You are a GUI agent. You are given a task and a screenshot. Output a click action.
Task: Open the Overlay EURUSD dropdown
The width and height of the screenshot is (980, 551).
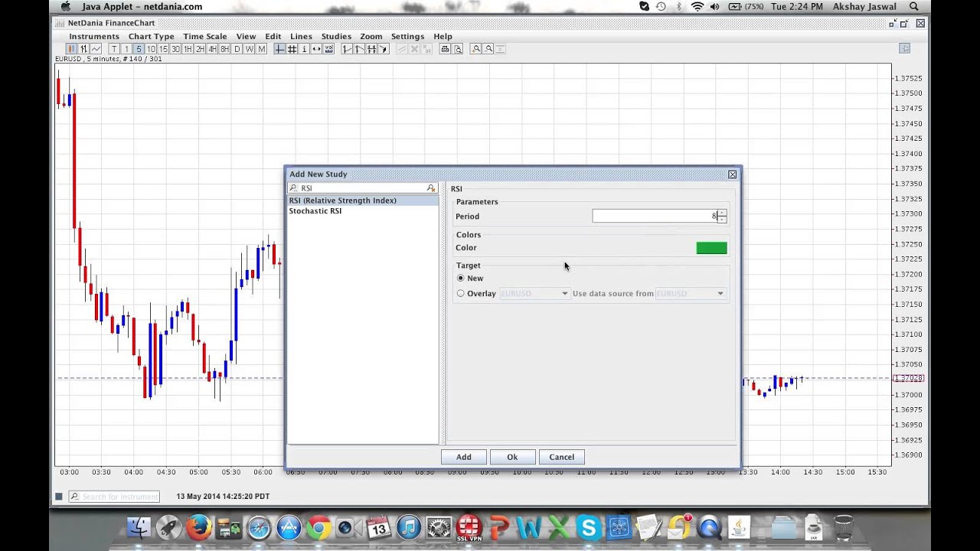click(x=534, y=294)
